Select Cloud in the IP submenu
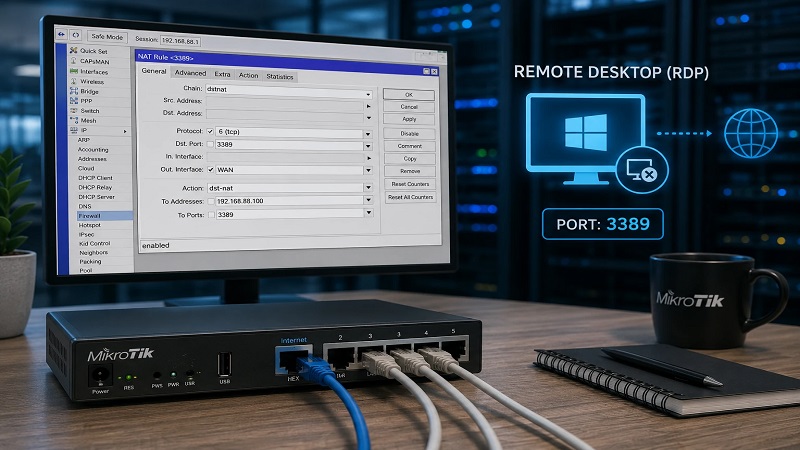 (86, 168)
